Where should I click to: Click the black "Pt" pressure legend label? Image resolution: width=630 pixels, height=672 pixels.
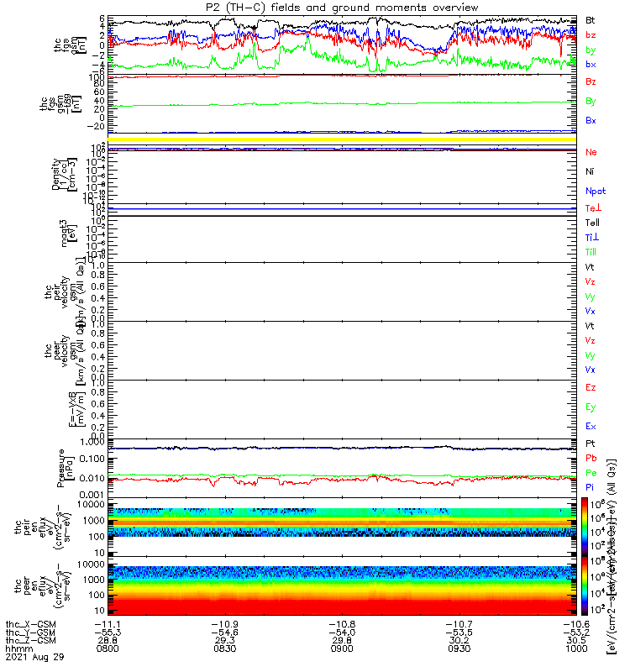tap(591, 444)
